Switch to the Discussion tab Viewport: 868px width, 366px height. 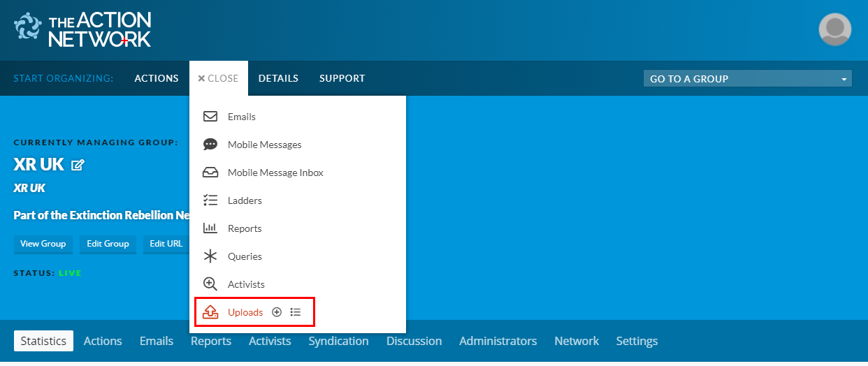coord(414,341)
